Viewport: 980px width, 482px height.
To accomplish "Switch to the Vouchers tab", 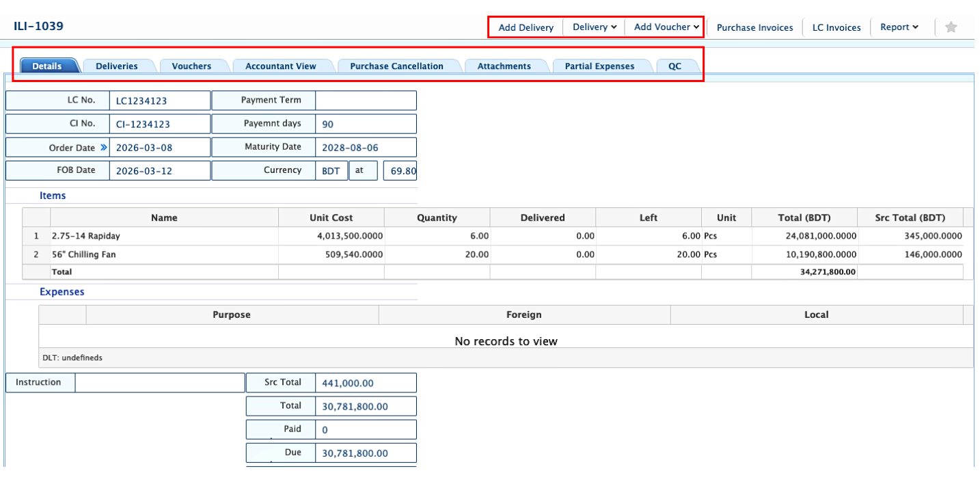I will point(191,66).
